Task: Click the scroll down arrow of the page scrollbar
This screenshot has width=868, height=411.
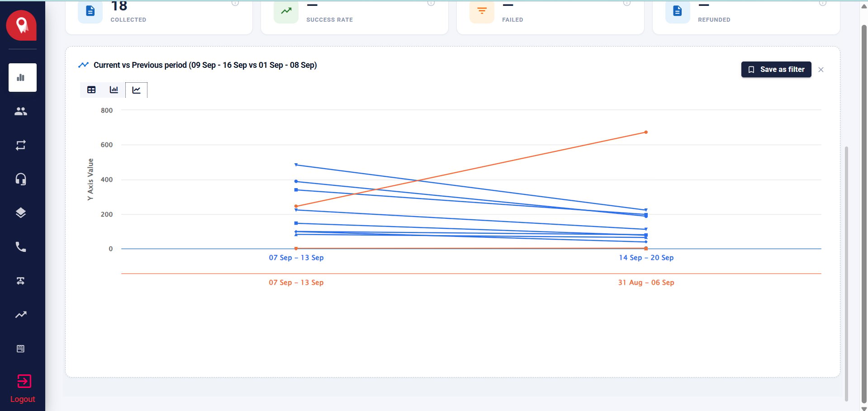Action: (x=864, y=408)
